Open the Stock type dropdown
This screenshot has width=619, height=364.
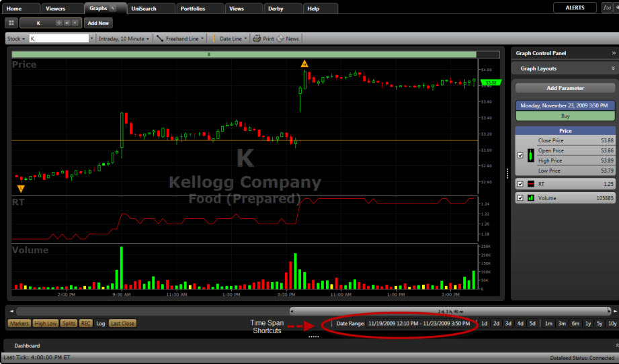tap(16, 39)
